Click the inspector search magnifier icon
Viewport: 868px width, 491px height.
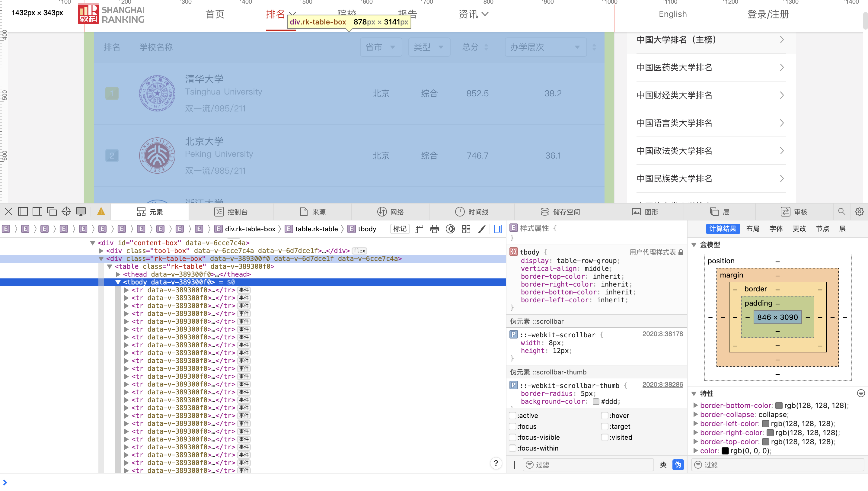pos(841,211)
